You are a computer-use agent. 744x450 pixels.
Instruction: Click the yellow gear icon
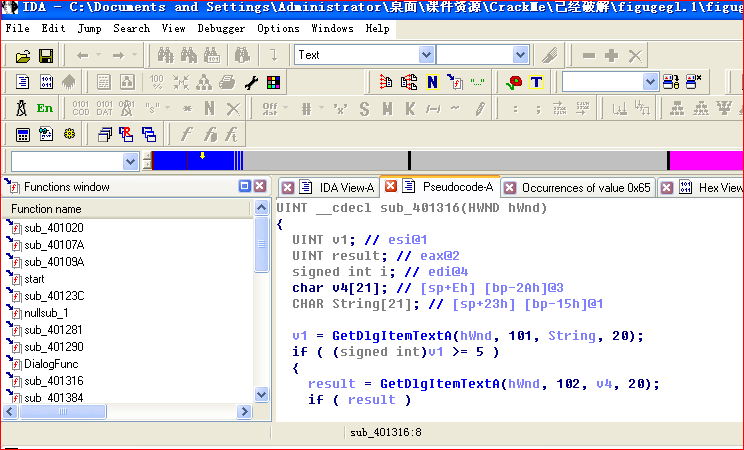click(x=69, y=134)
